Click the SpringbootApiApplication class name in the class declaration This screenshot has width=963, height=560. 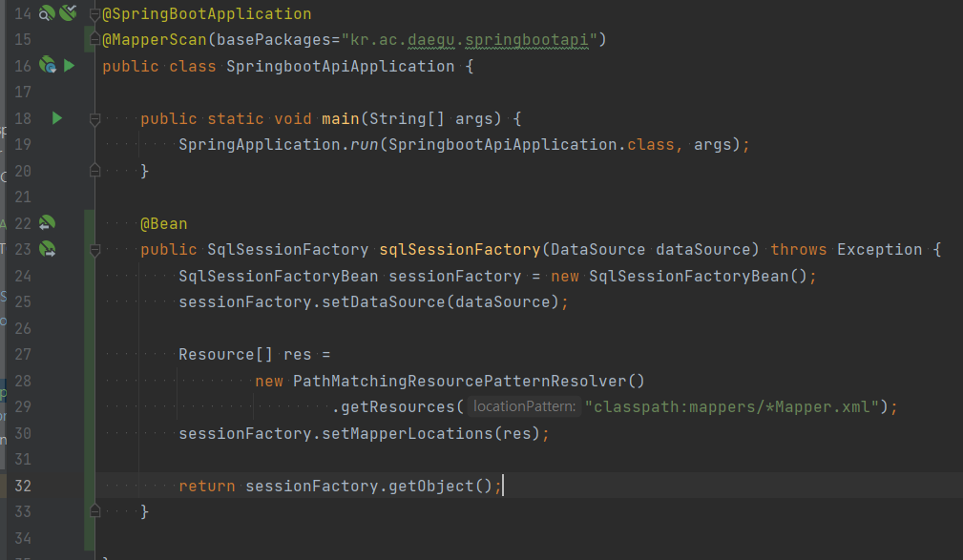pyautogui.click(x=340, y=67)
